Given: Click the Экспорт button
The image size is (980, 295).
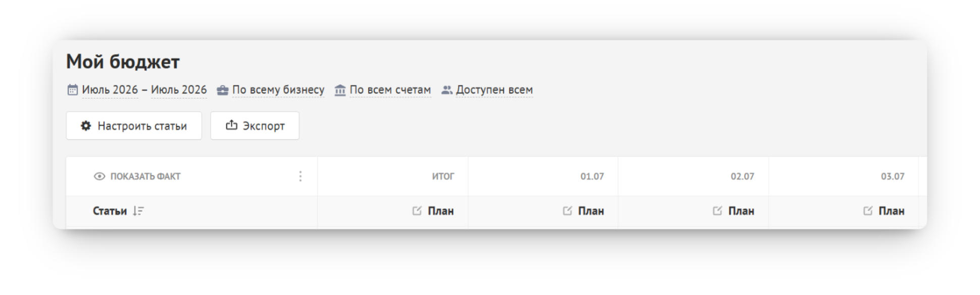Looking at the screenshot, I should tap(255, 125).
